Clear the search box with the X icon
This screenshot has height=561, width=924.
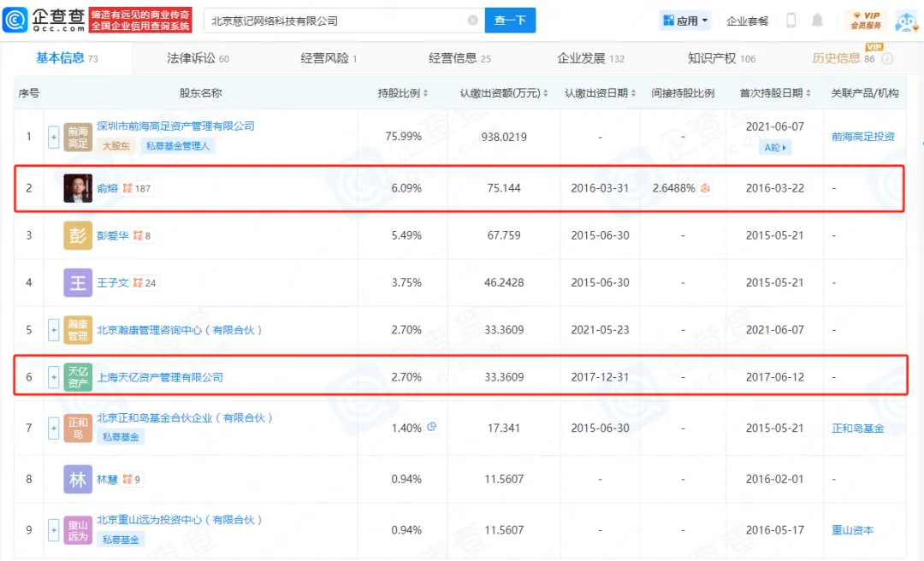pyautogui.click(x=472, y=21)
